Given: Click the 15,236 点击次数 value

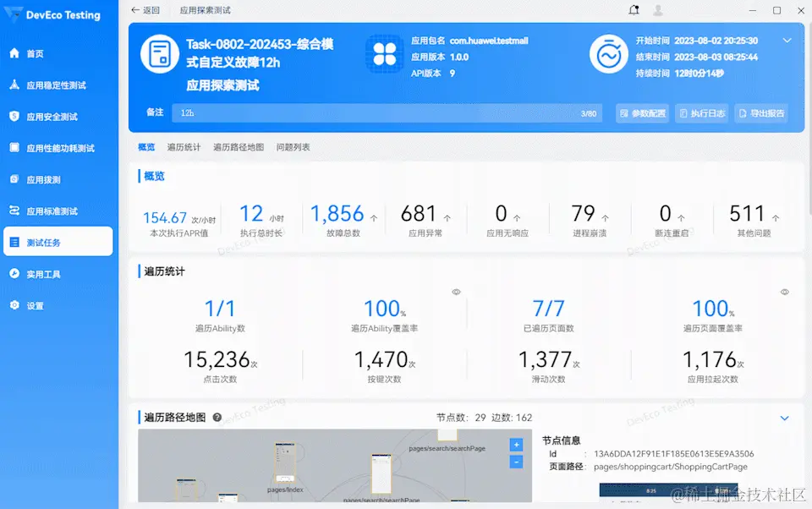Looking at the screenshot, I should click(217, 359).
